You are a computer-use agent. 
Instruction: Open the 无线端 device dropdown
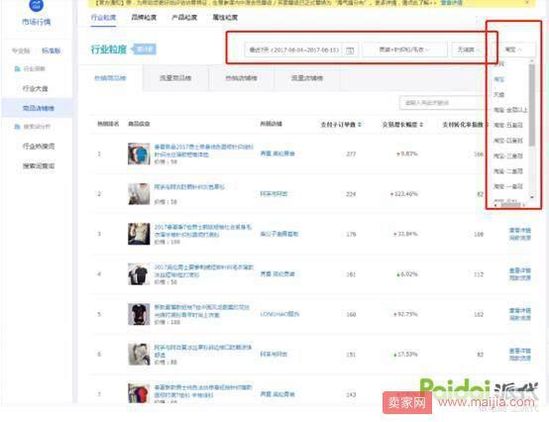[468, 50]
